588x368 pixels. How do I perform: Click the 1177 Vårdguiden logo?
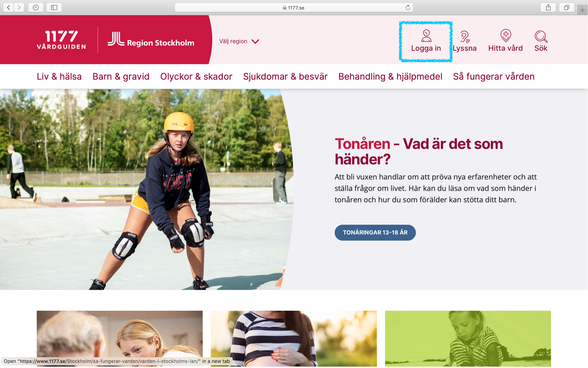[x=61, y=40]
